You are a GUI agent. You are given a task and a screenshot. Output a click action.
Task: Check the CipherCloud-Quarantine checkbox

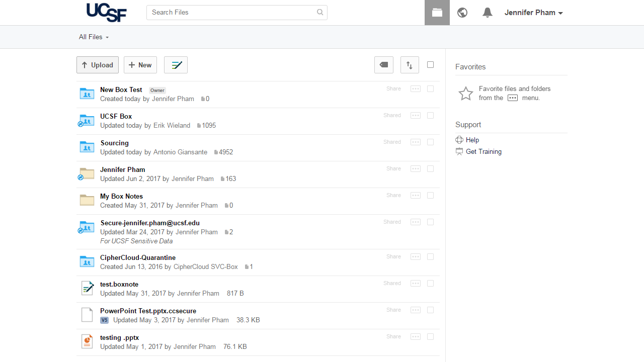[x=430, y=257]
